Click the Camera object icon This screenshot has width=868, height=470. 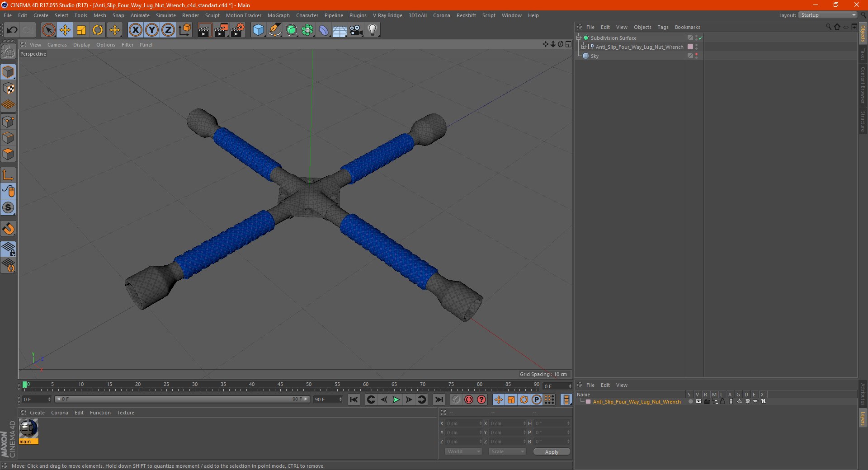click(356, 30)
